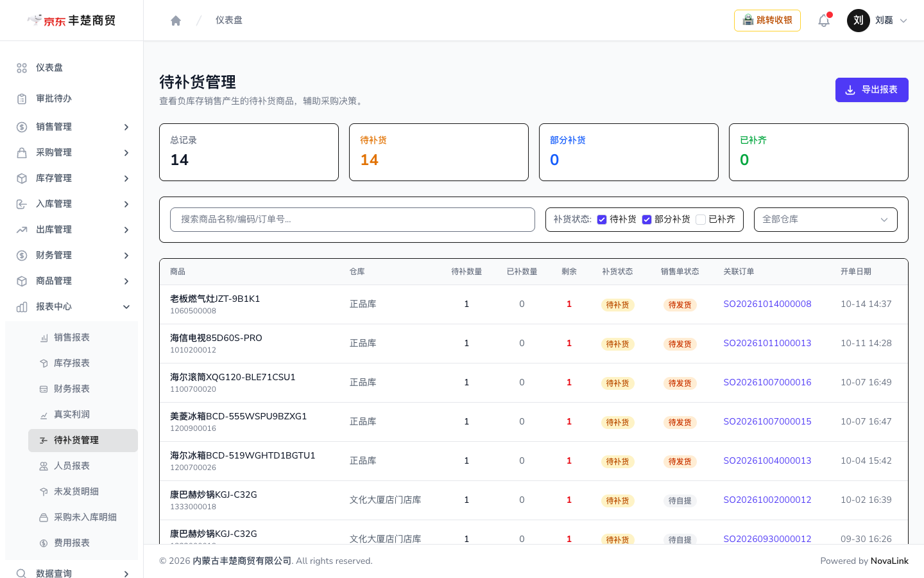The height and width of the screenshot is (578, 924).
Task: Click the 待补货 summary card
Action: click(x=439, y=152)
